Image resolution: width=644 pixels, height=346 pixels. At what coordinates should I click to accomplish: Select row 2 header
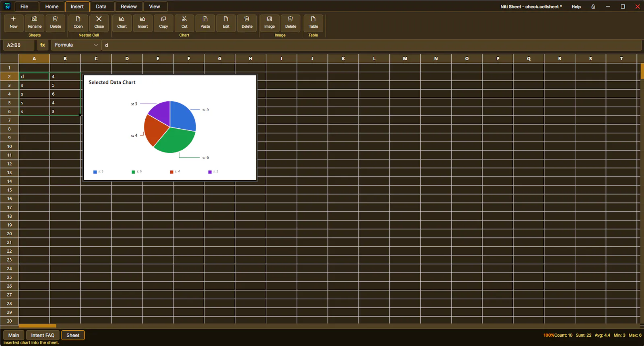(9, 76)
